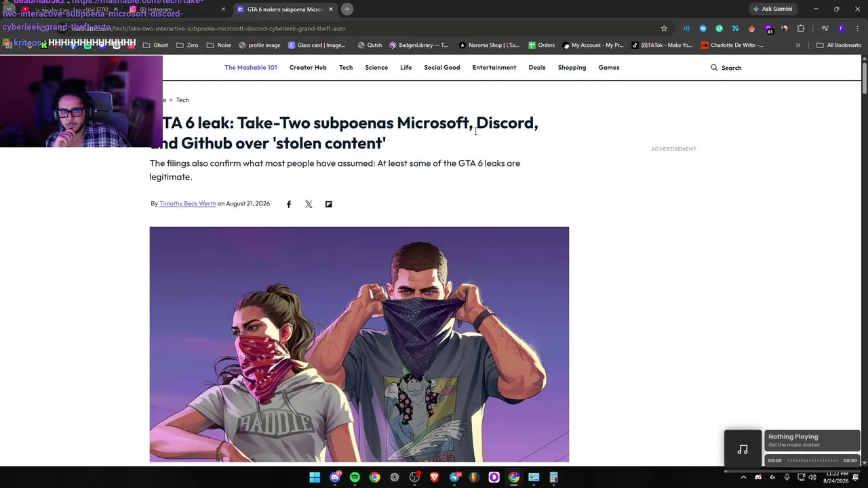Open the My Account bookmark
The width and height of the screenshot is (868, 488).
593,45
